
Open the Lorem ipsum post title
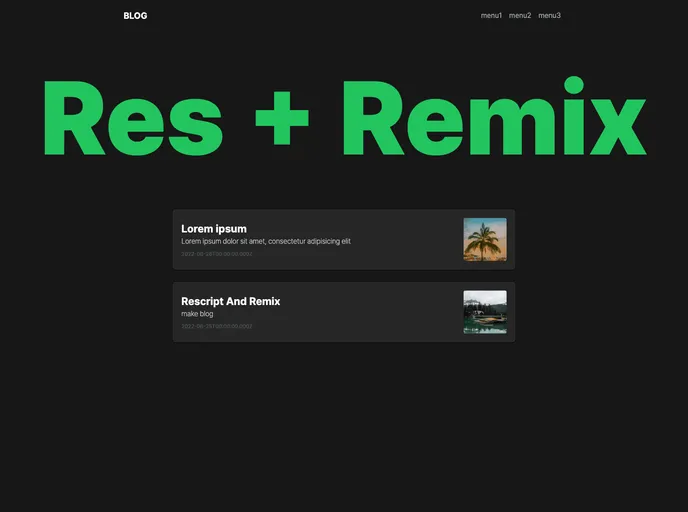tap(213, 229)
